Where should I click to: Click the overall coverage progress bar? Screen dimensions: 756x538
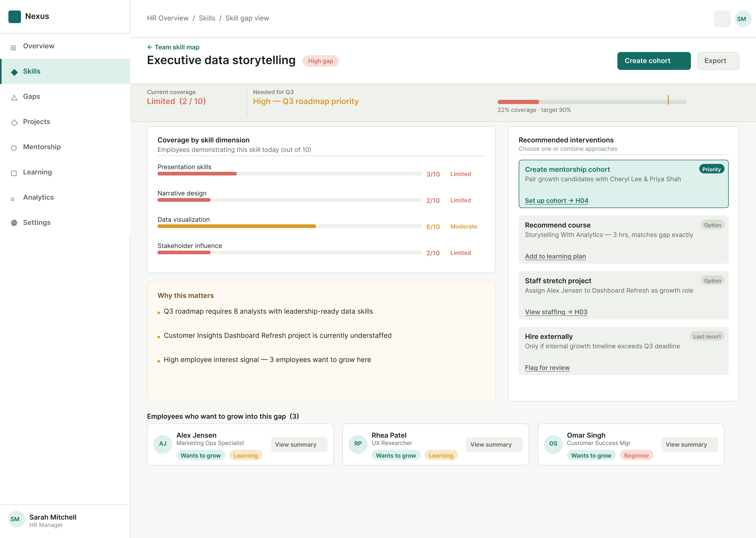pyautogui.click(x=592, y=102)
